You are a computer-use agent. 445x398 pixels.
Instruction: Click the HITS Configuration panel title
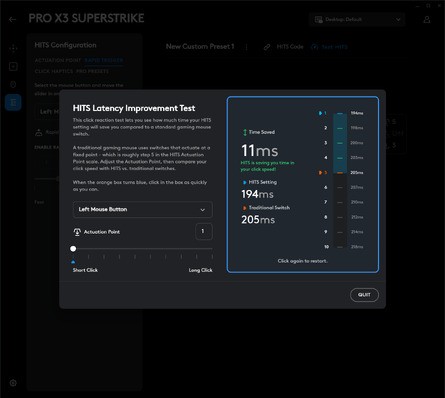65,45
